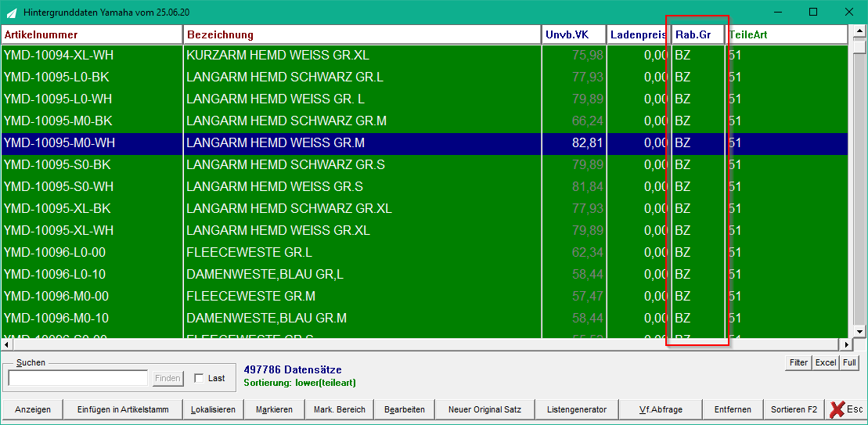868x425 pixels.
Task: Toggle the Last checkbox
Action: (x=200, y=379)
